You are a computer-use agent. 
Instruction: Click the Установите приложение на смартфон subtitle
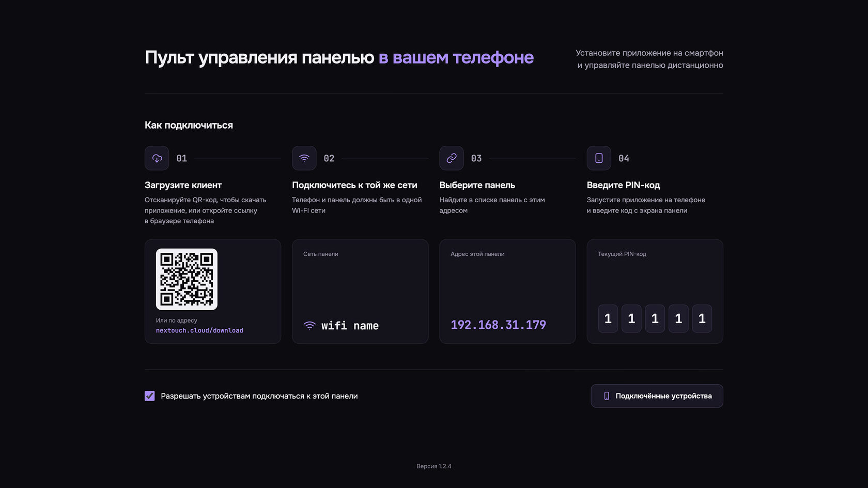point(649,53)
